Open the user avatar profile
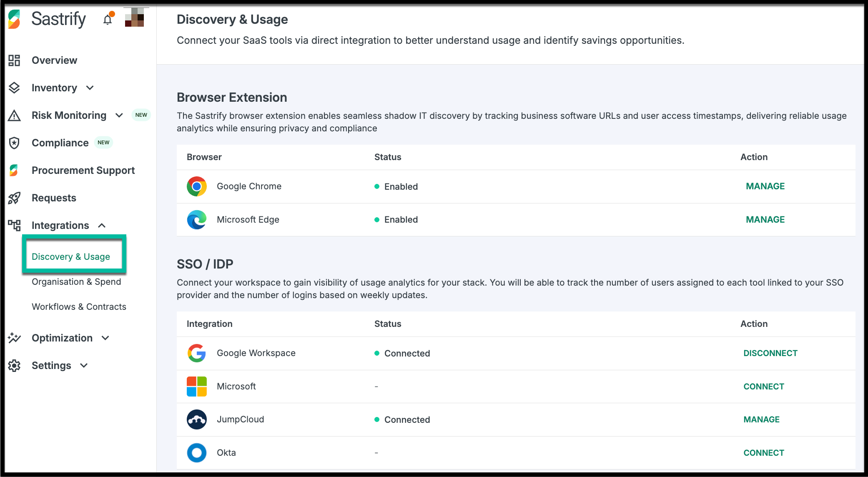The height and width of the screenshot is (477, 868). pyautogui.click(x=134, y=18)
